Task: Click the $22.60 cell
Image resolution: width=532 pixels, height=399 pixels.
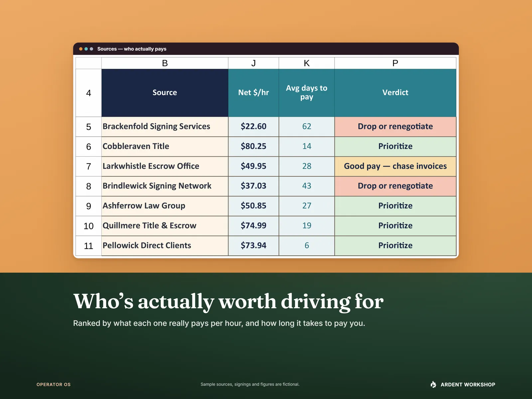Action: [253, 127]
